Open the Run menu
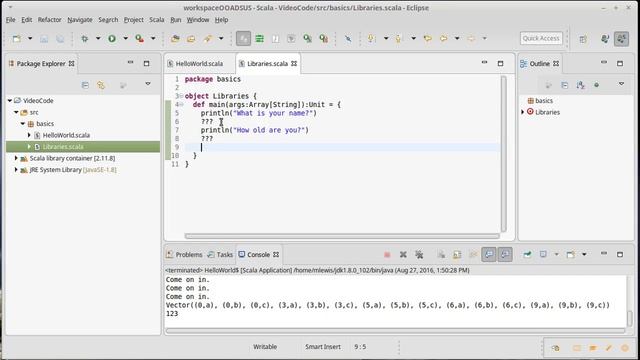This screenshot has width=640, height=360. point(176,20)
